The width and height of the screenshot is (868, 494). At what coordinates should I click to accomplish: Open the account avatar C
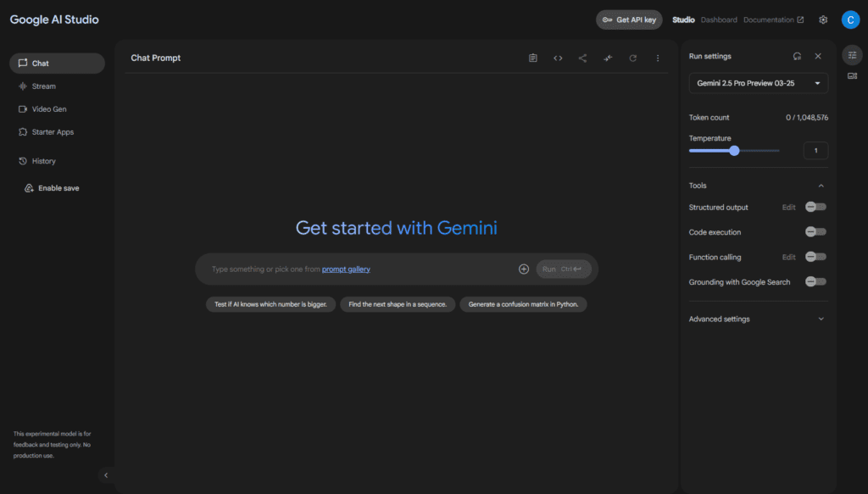tap(850, 20)
